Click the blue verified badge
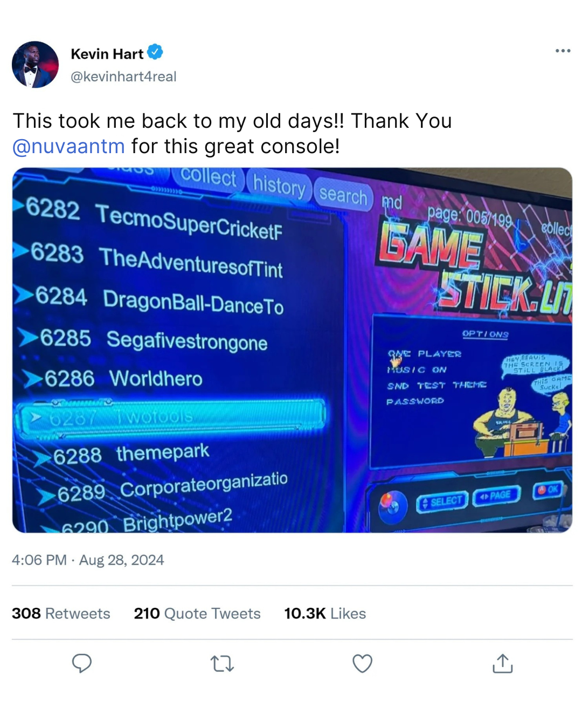The image size is (582, 728). click(155, 52)
